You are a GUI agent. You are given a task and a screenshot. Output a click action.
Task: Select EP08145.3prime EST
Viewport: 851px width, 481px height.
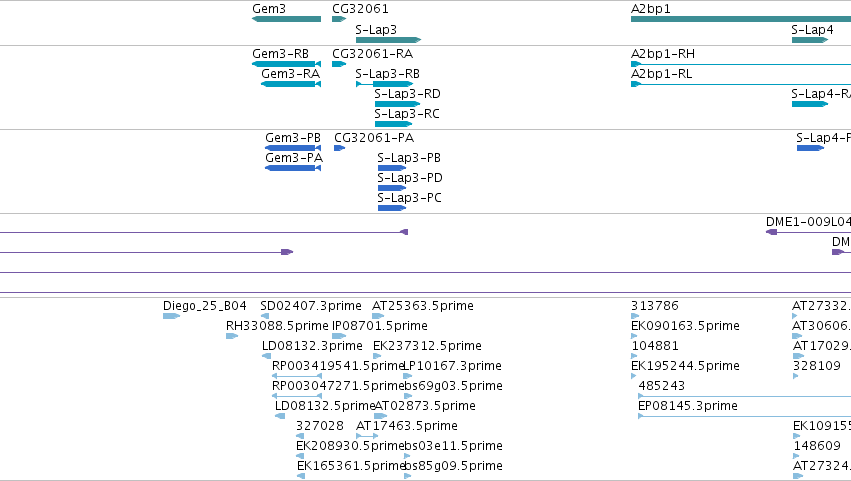[744, 416]
